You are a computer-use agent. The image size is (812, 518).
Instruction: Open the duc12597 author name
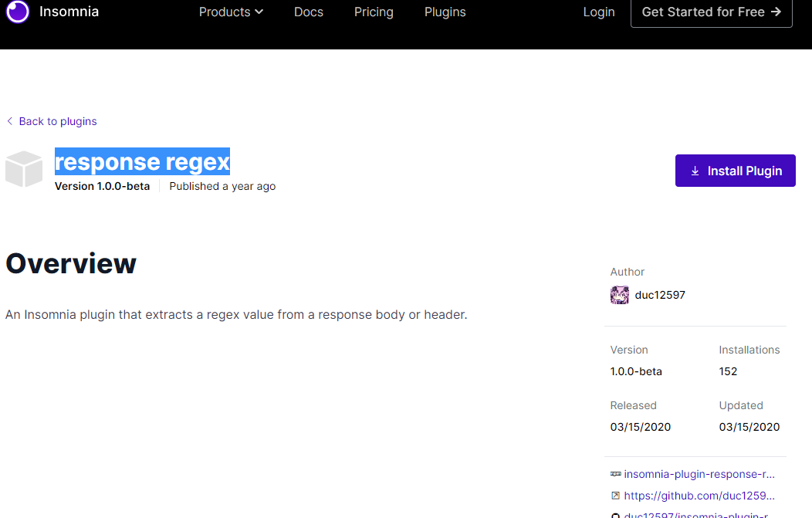[x=660, y=295]
